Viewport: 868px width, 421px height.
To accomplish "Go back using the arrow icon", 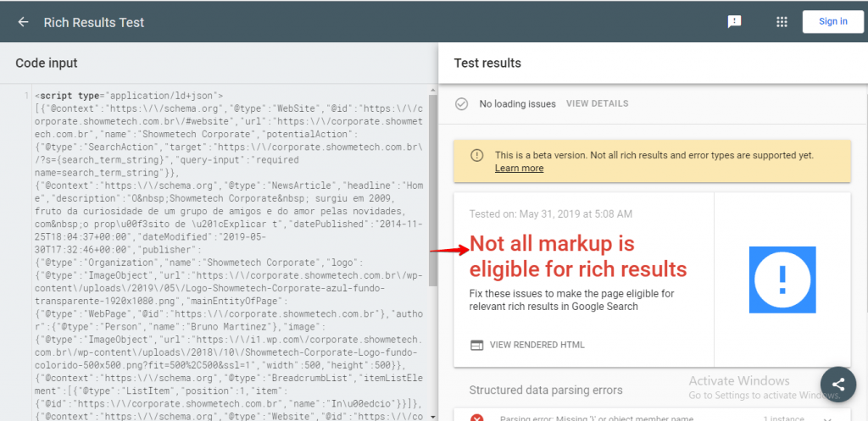I will [x=23, y=22].
